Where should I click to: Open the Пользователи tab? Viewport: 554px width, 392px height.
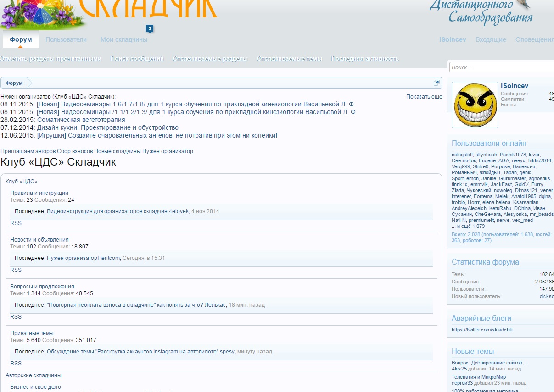coord(66,40)
